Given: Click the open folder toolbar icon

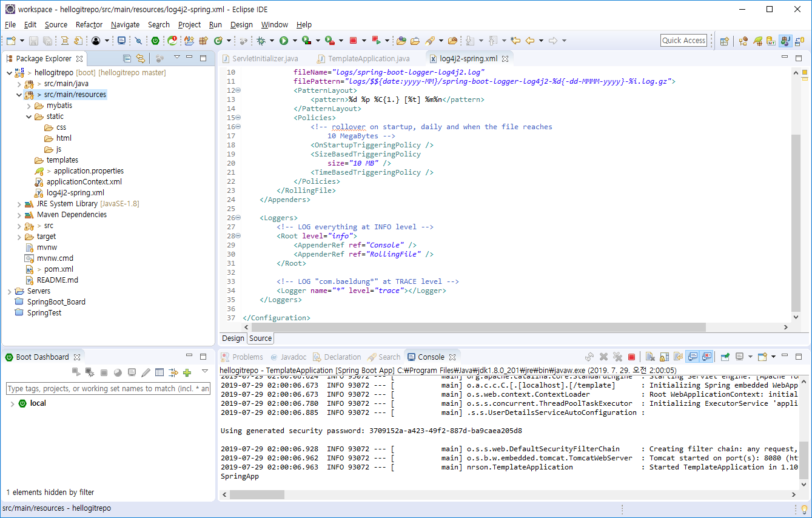Looking at the screenshot, I should 415,41.
